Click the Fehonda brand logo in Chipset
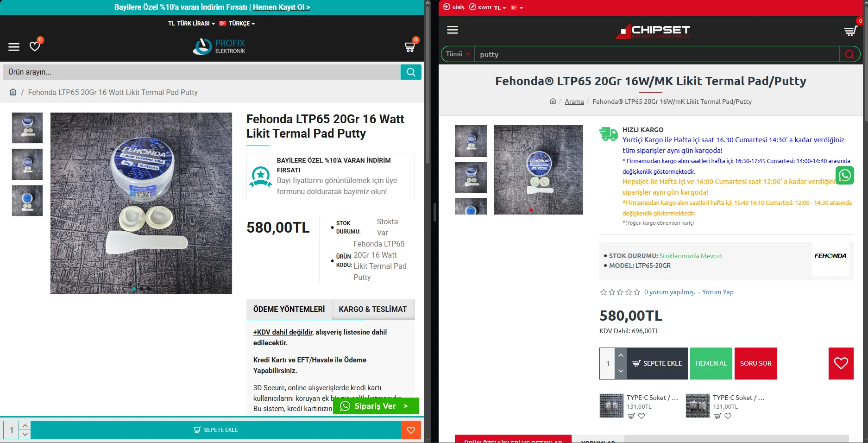 (830, 256)
